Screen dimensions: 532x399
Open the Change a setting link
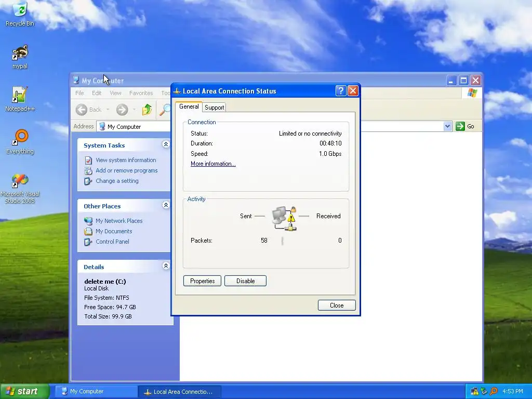117,181
